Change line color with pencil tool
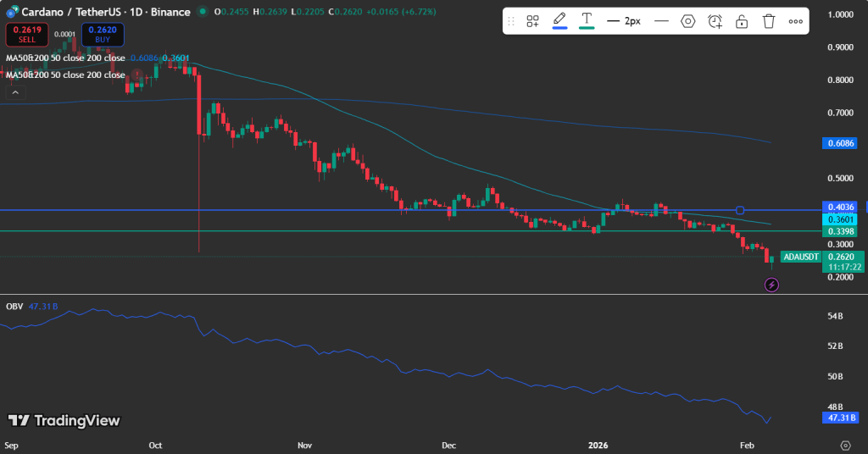The height and width of the screenshot is (454, 868). (x=559, y=21)
